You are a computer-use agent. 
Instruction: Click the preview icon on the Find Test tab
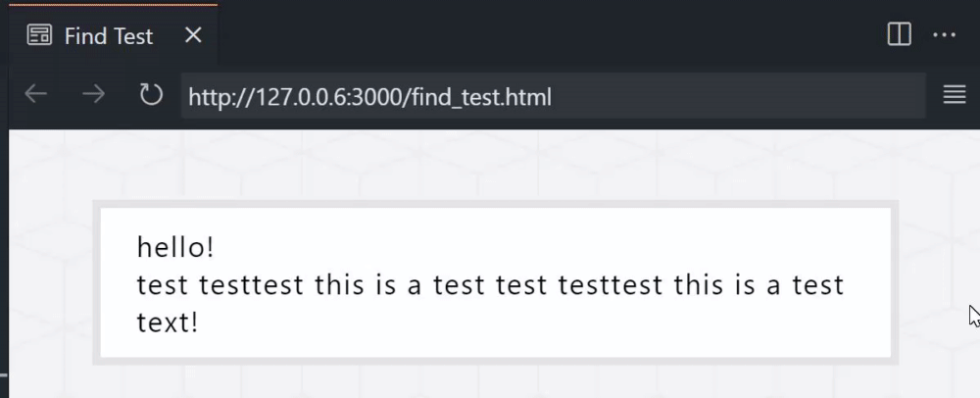(39, 35)
